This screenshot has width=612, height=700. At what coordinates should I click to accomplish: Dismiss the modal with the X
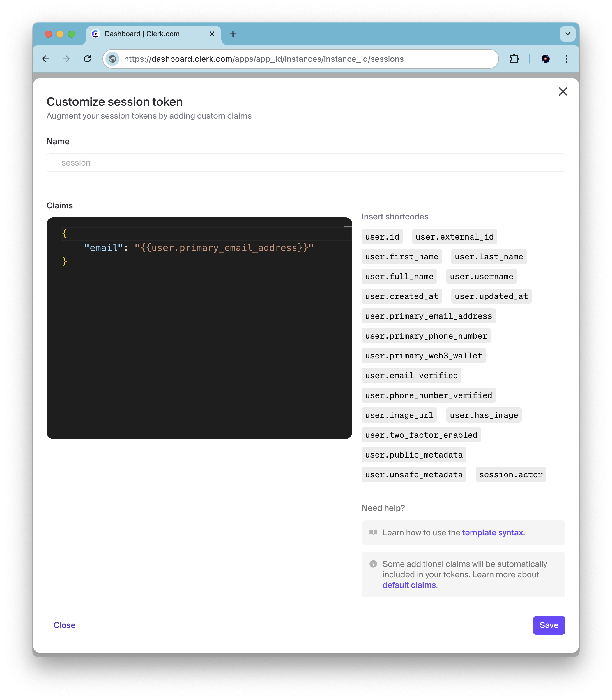(x=563, y=92)
